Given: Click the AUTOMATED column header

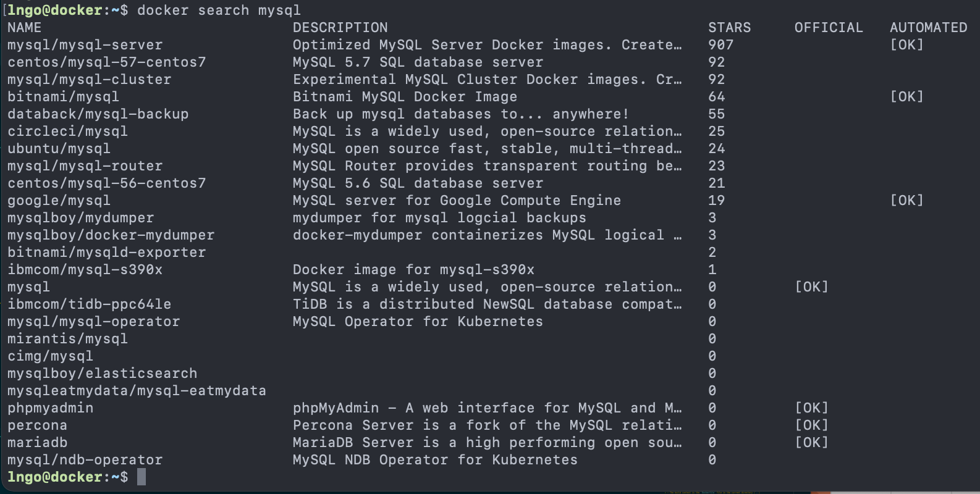Looking at the screenshot, I should 928,28.
